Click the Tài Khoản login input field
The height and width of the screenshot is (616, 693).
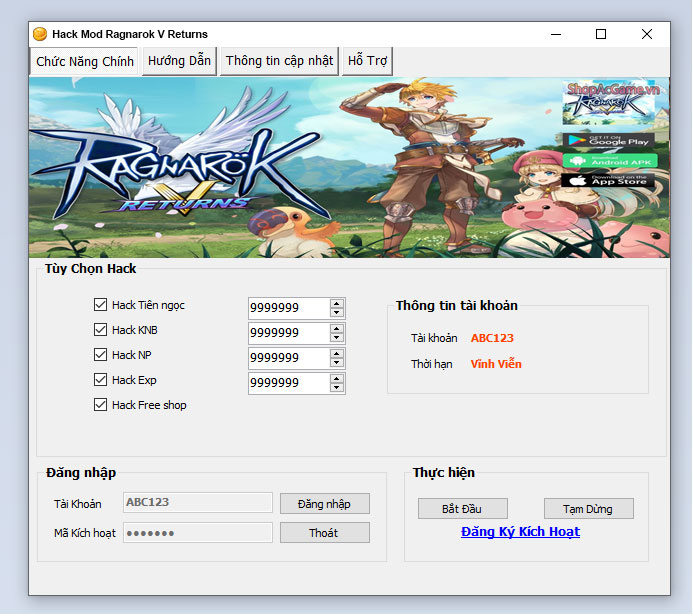pos(198,503)
